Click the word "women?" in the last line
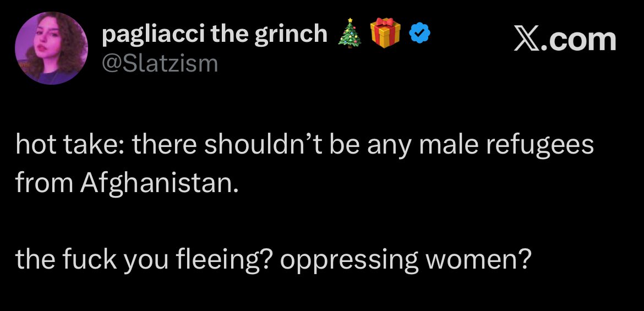The width and height of the screenshot is (644, 311). (471, 259)
